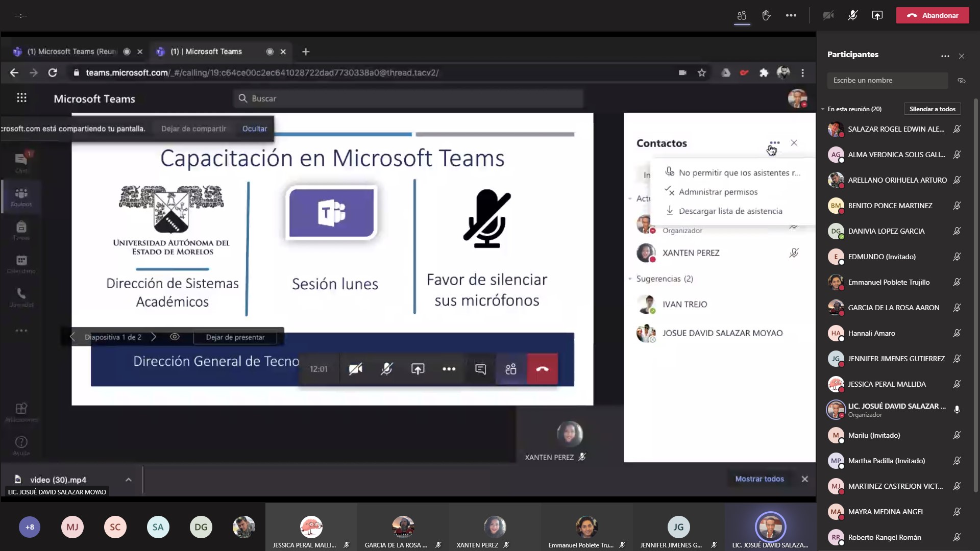The width and height of the screenshot is (980, 551).
Task: Open Tareas in Teams left sidebar
Action: coord(21,231)
